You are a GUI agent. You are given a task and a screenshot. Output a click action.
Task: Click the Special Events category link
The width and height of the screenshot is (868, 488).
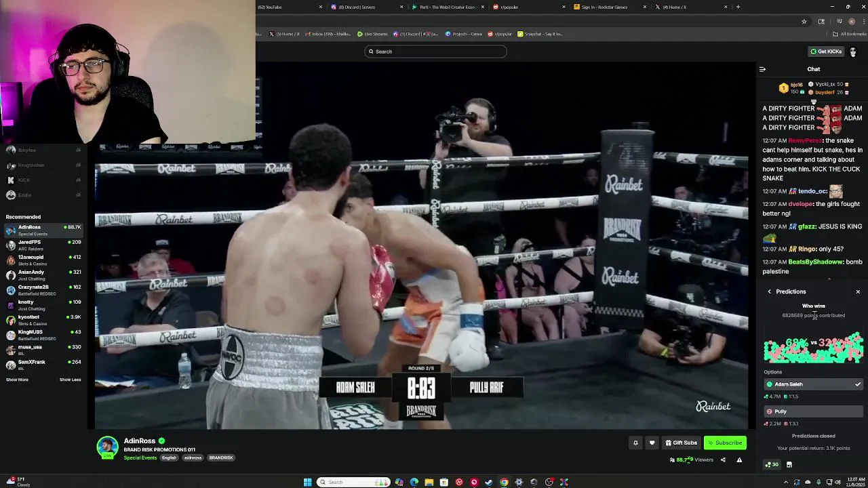(x=140, y=457)
